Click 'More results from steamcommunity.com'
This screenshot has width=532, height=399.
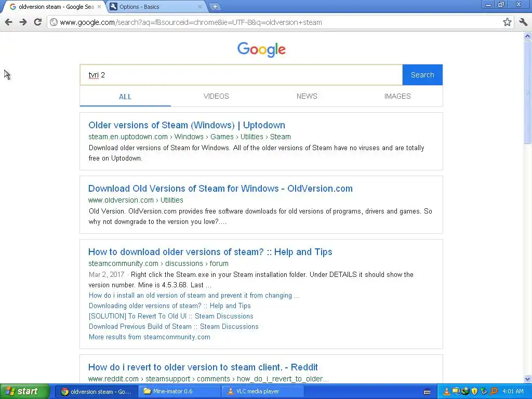click(x=149, y=337)
